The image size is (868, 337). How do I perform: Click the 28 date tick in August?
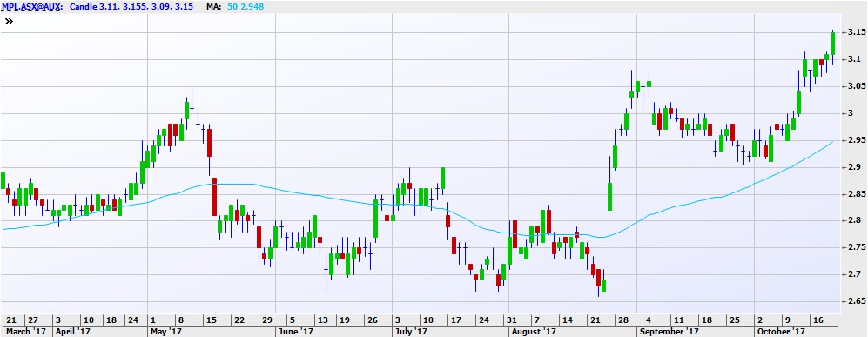tap(622, 320)
